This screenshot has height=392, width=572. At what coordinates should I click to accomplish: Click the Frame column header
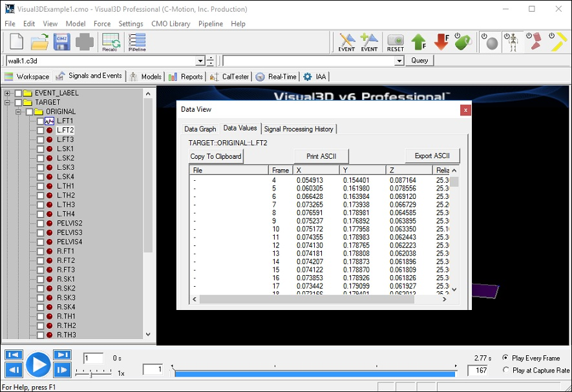point(281,170)
